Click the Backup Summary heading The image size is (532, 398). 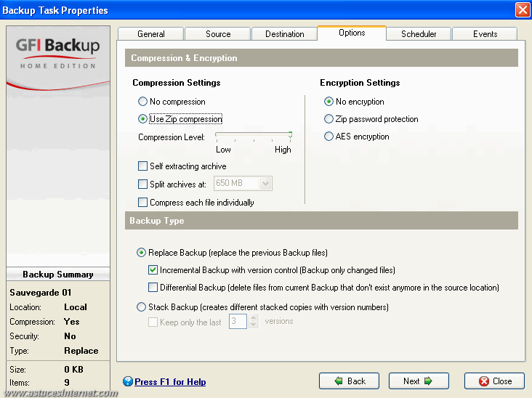[58, 275]
